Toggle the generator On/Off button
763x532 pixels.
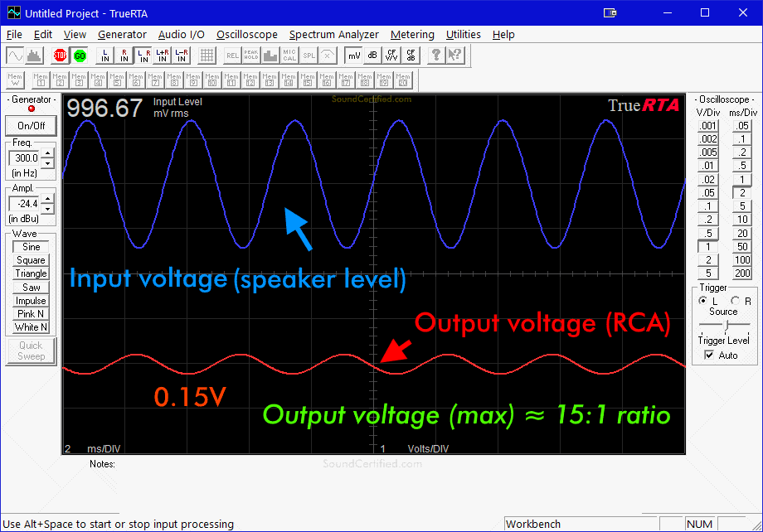(31, 126)
